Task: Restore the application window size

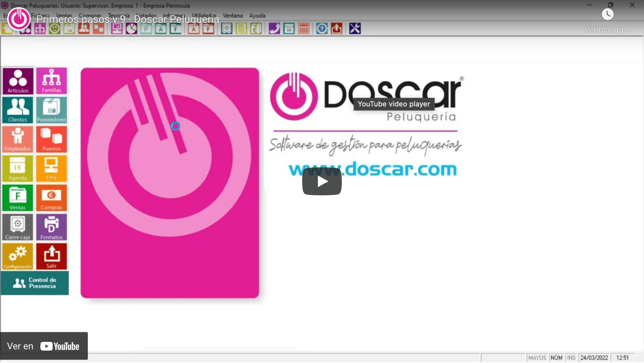Action: (610, 5)
